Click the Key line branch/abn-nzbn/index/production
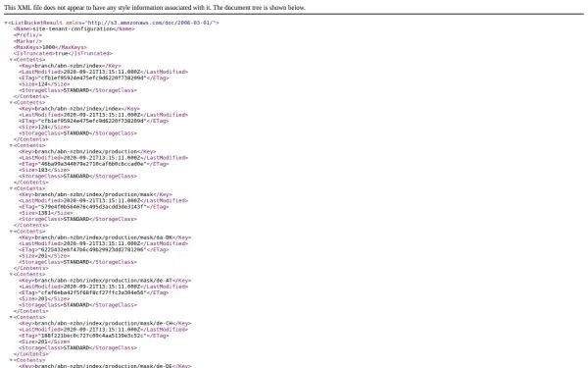Viewport: 588px width, 368px height. point(87,152)
